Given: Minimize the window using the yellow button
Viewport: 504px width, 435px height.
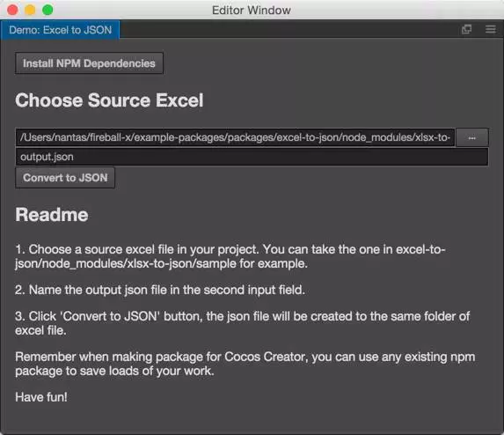Looking at the screenshot, I should tap(30, 10).
